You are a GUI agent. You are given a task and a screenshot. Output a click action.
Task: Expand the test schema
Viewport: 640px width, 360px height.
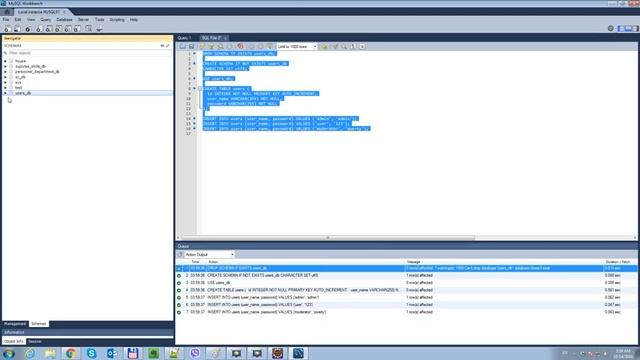point(5,87)
